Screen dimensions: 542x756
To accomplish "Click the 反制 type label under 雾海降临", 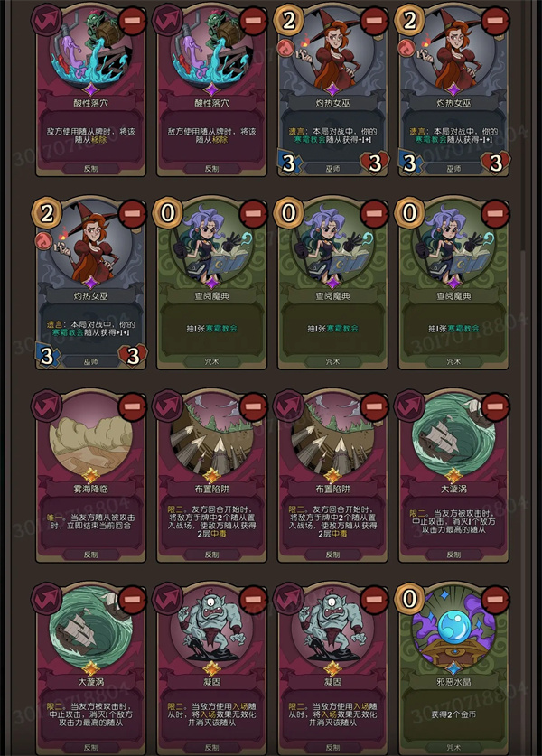I will click(x=90, y=555).
